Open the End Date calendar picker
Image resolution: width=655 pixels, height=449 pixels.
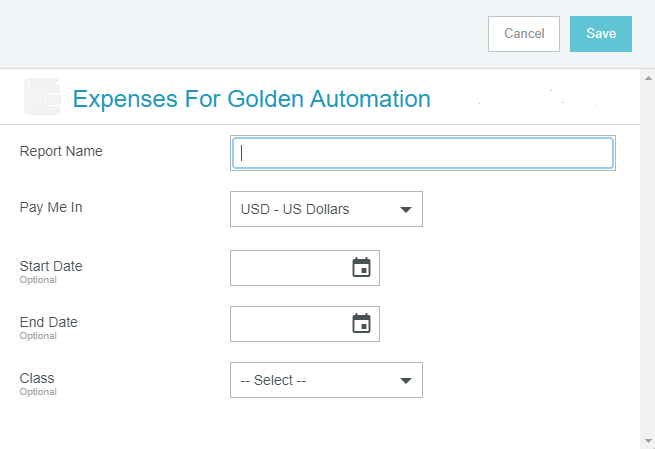[x=361, y=323]
